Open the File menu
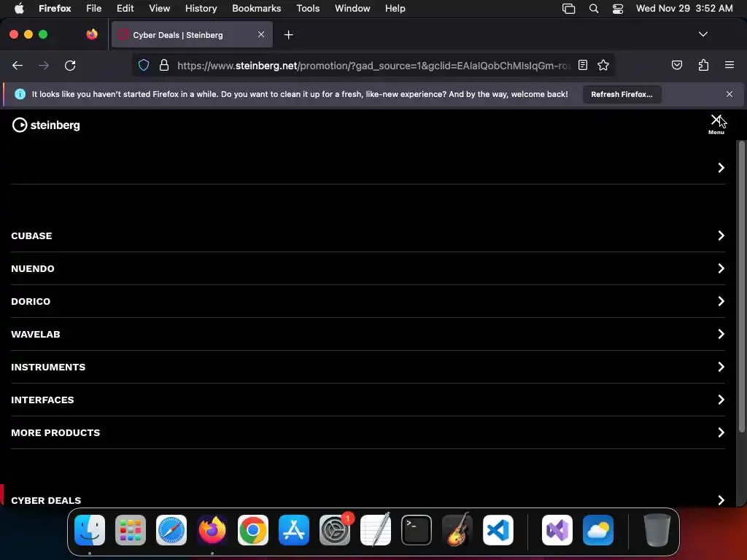747x560 pixels. point(94,8)
